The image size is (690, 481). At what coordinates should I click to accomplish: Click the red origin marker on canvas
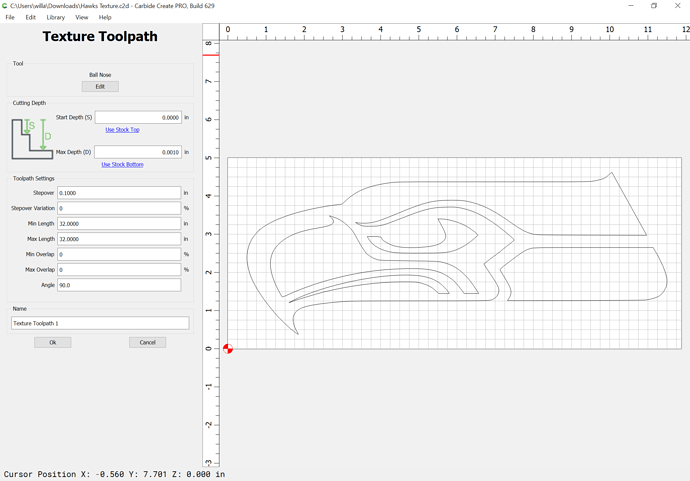click(x=228, y=349)
